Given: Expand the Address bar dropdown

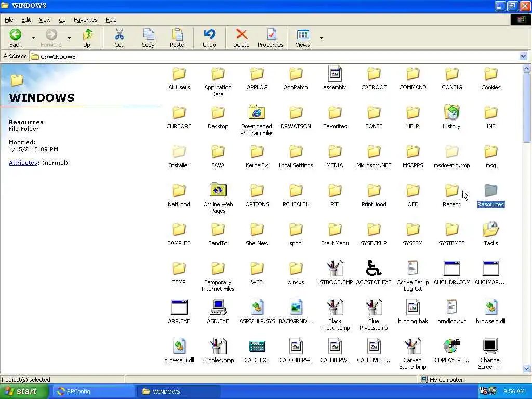Looking at the screenshot, I should point(523,56).
